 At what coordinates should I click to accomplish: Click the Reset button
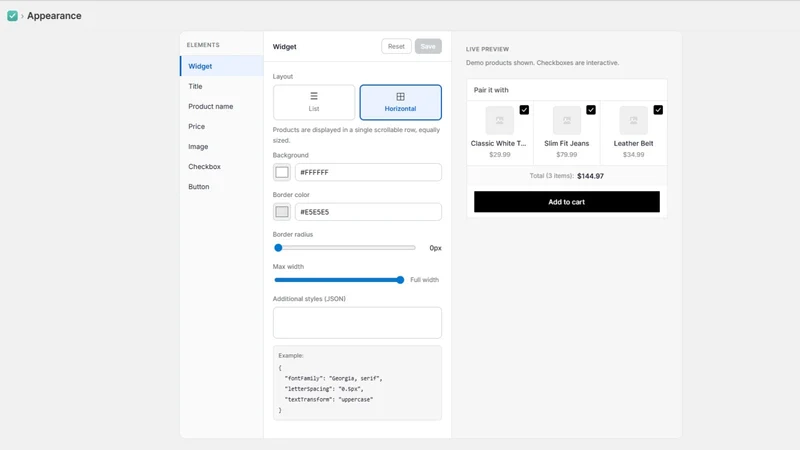point(396,46)
